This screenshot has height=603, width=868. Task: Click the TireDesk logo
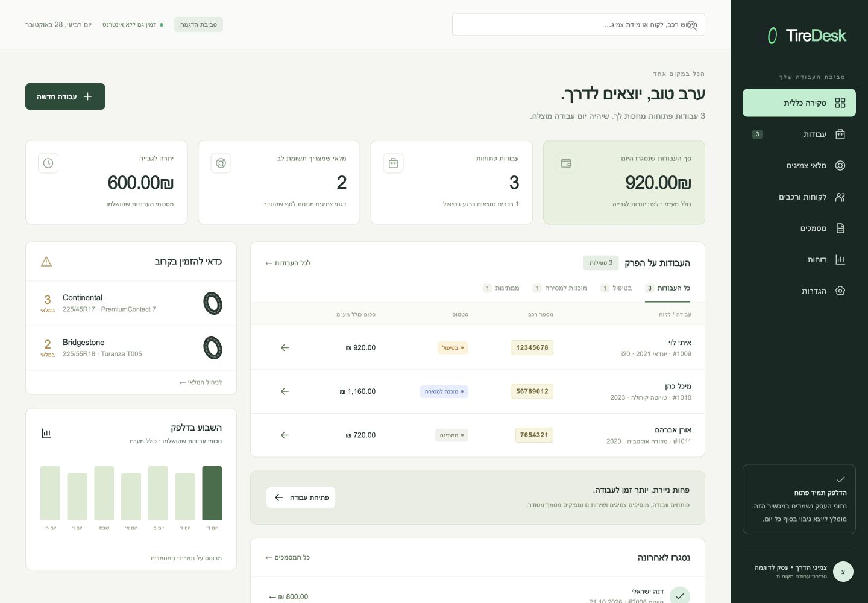[807, 36]
